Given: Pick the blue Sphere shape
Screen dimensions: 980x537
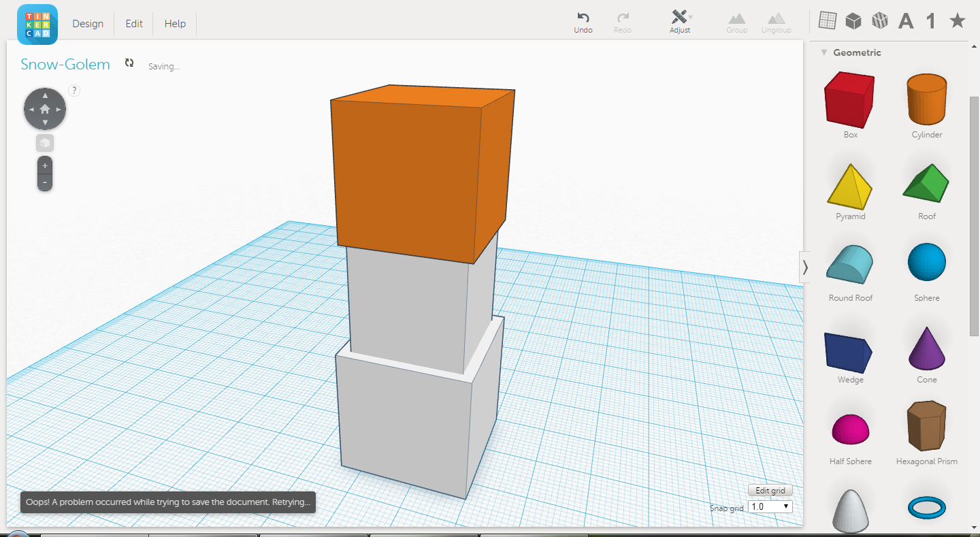Looking at the screenshot, I should tap(927, 262).
